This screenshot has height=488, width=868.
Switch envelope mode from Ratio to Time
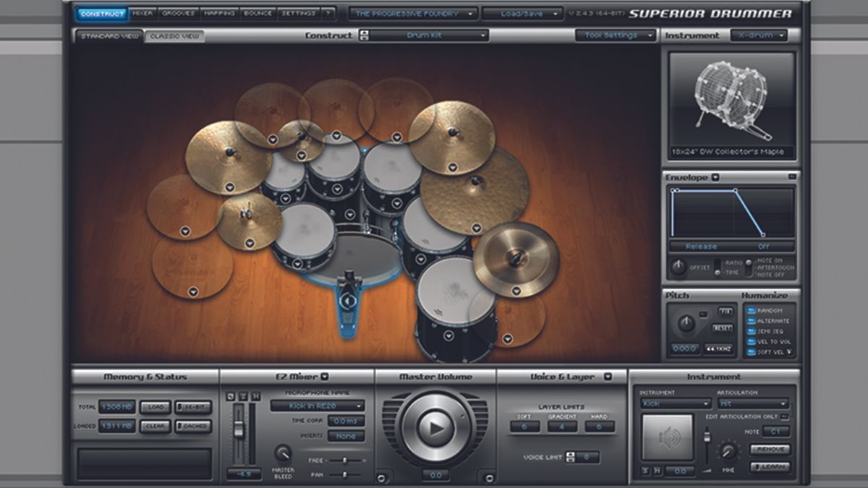point(718,267)
